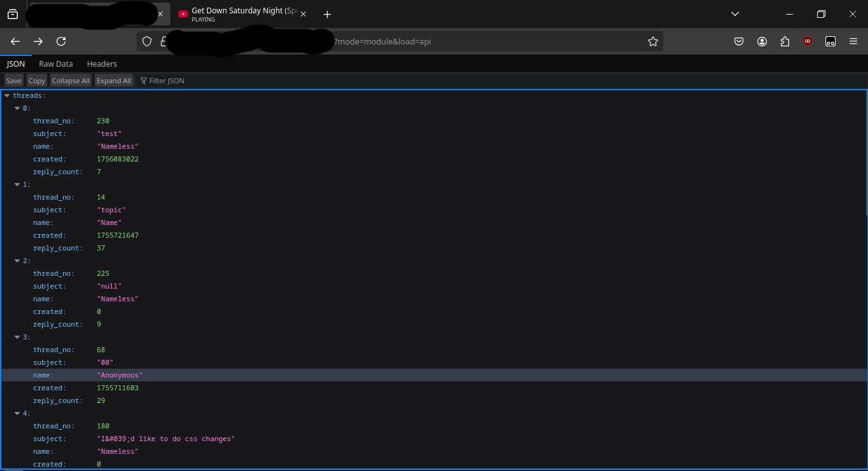Open a new tab with the plus button

coord(327,14)
